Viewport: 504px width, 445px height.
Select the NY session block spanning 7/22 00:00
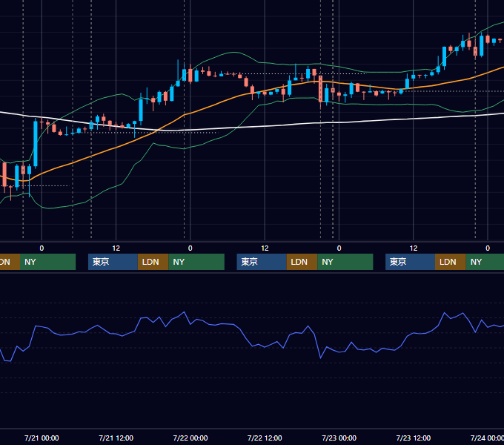196,262
